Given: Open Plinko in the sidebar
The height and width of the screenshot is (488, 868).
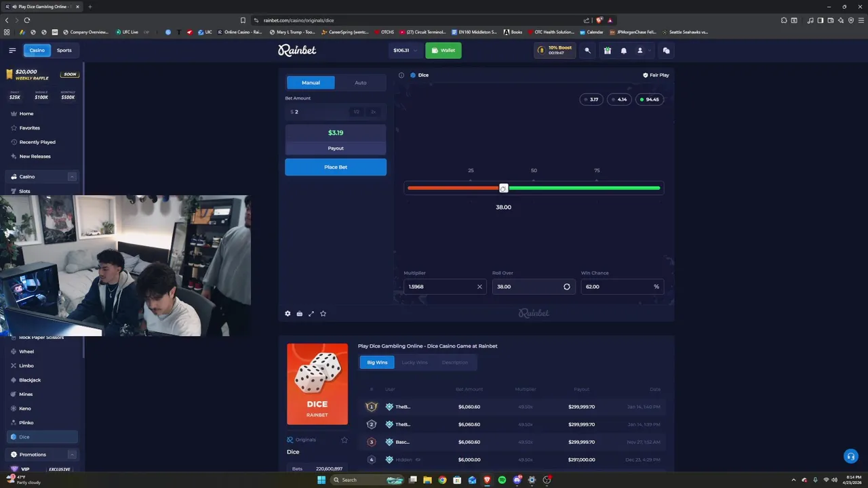Looking at the screenshot, I should (x=26, y=423).
